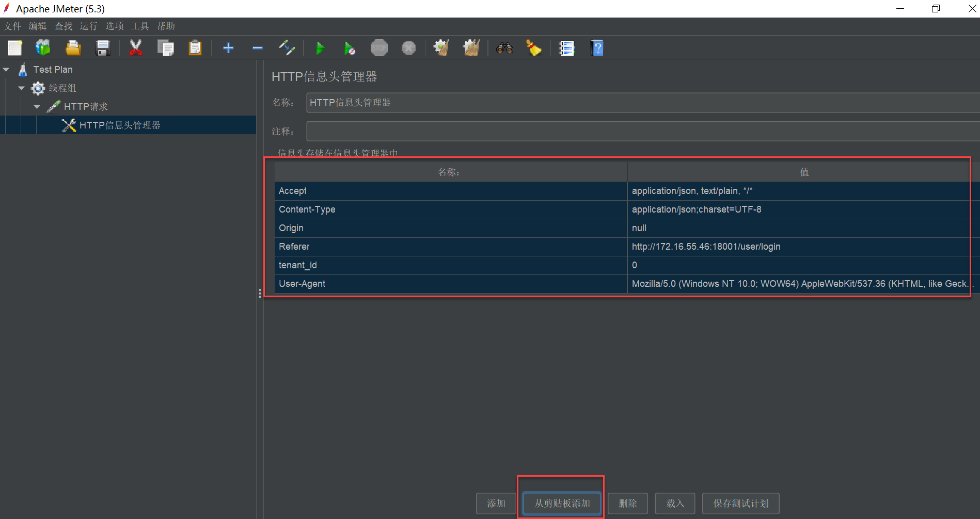980x519 pixels.
Task: Click the Open file folder icon
Action: (x=73, y=48)
